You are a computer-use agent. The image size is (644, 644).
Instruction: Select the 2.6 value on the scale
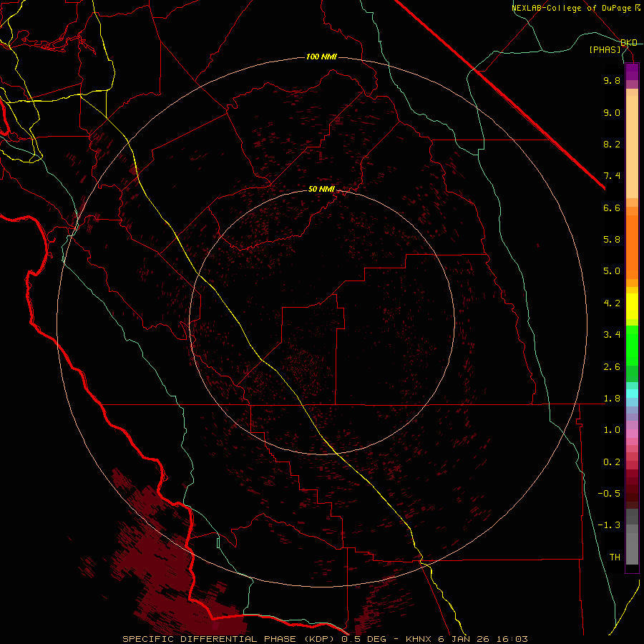[612, 367]
